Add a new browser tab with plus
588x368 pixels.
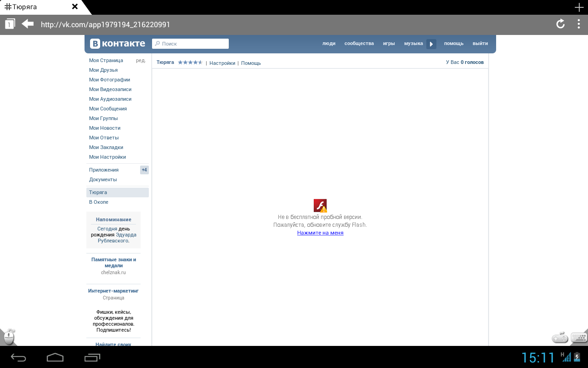pos(579,7)
